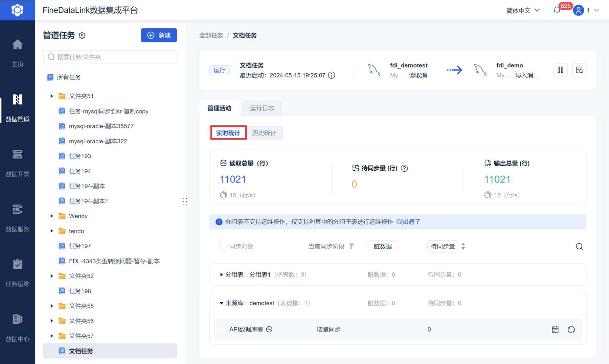Click the user avatar icon
This screenshot has height=364, width=609.
click(578, 10)
